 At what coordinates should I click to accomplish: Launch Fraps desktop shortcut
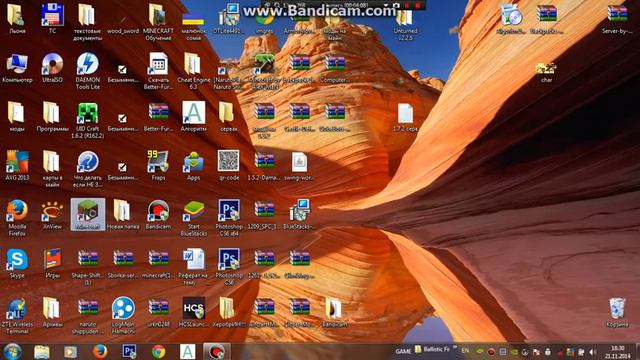pyautogui.click(x=158, y=165)
